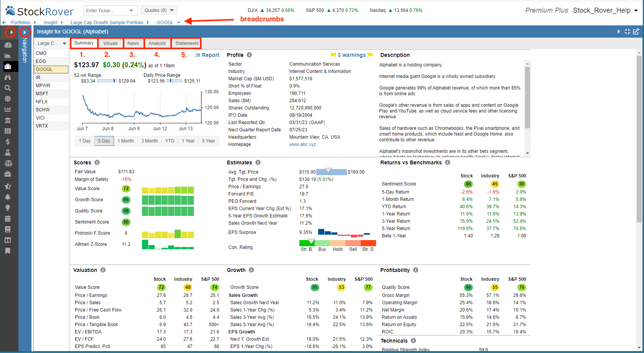Switch to the Statements tab
This screenshot has width=644, height=353.
point(187,43)
